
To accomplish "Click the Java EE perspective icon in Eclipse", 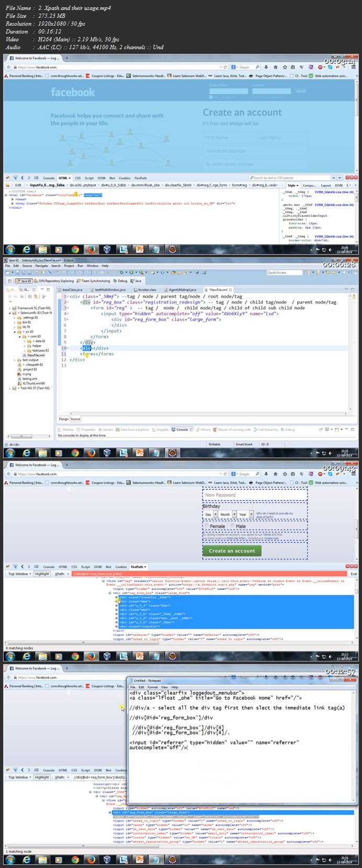I will [x=17, y=281].
